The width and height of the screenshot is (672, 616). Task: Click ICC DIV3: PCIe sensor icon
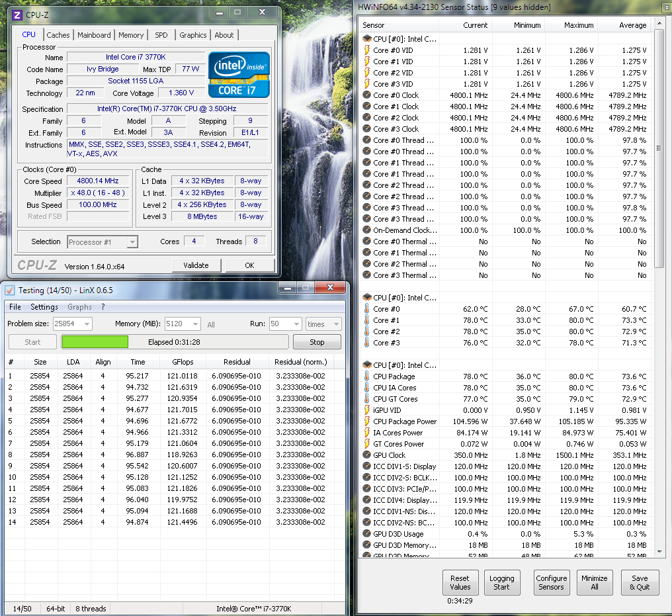pyautogui.click(x=367, y=489)
